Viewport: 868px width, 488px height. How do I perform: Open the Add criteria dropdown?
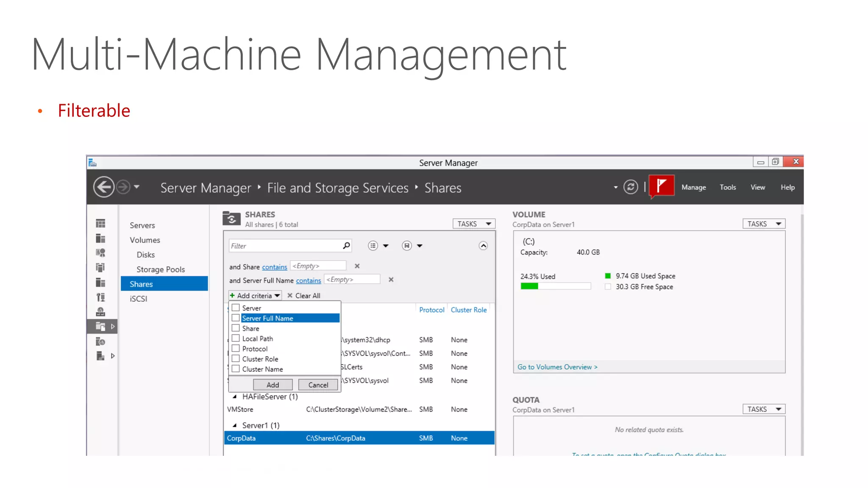click(255, 295)
